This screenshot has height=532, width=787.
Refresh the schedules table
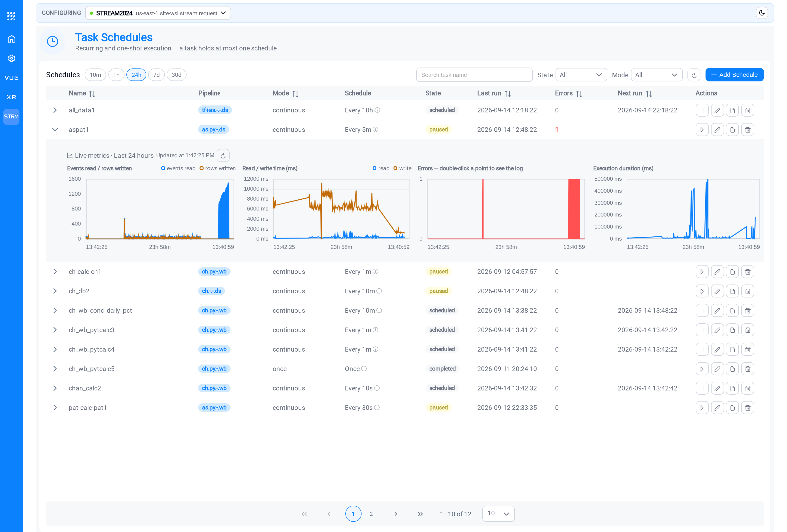[x=694, y=75]
